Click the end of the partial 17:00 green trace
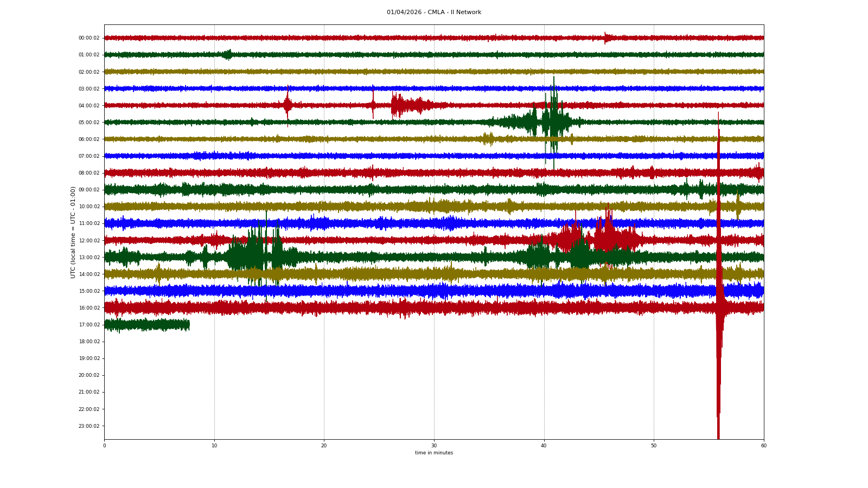 click(x=188, y=325)
